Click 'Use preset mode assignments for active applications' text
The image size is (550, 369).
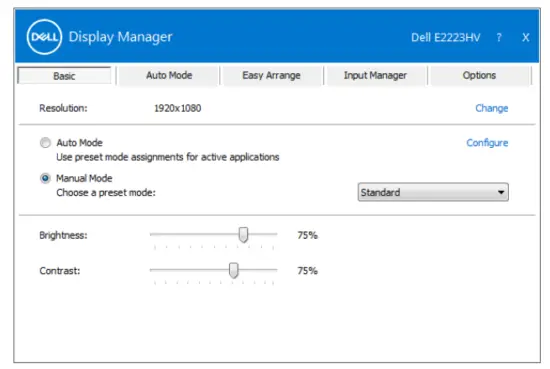pyautogui.click(x=168, y=157)
